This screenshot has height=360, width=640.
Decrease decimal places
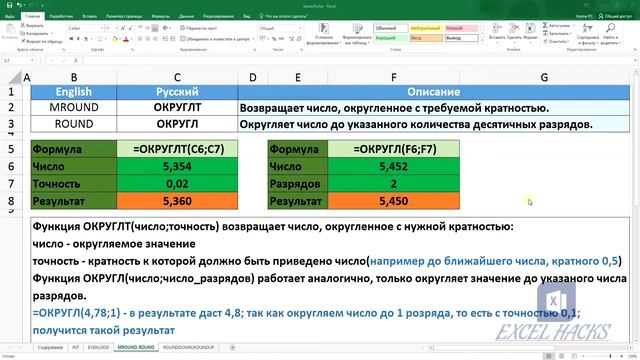(x=299, y=39)
